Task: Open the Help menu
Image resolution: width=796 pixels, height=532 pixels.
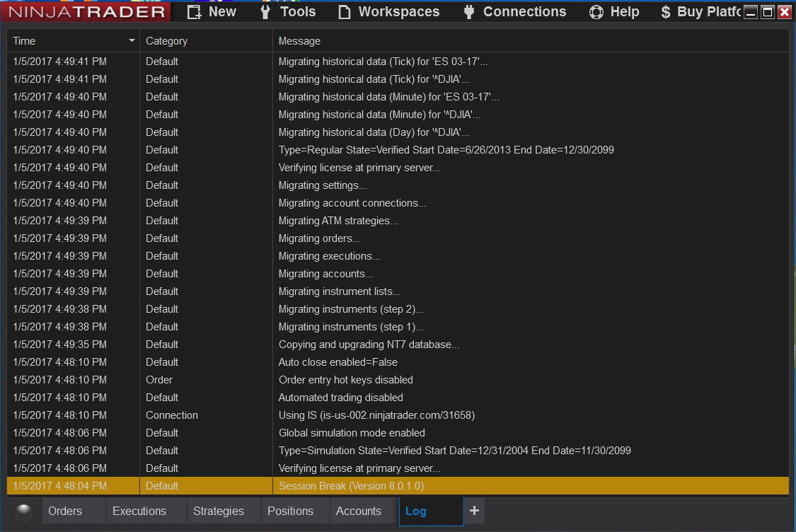Action: pos(613,12)
